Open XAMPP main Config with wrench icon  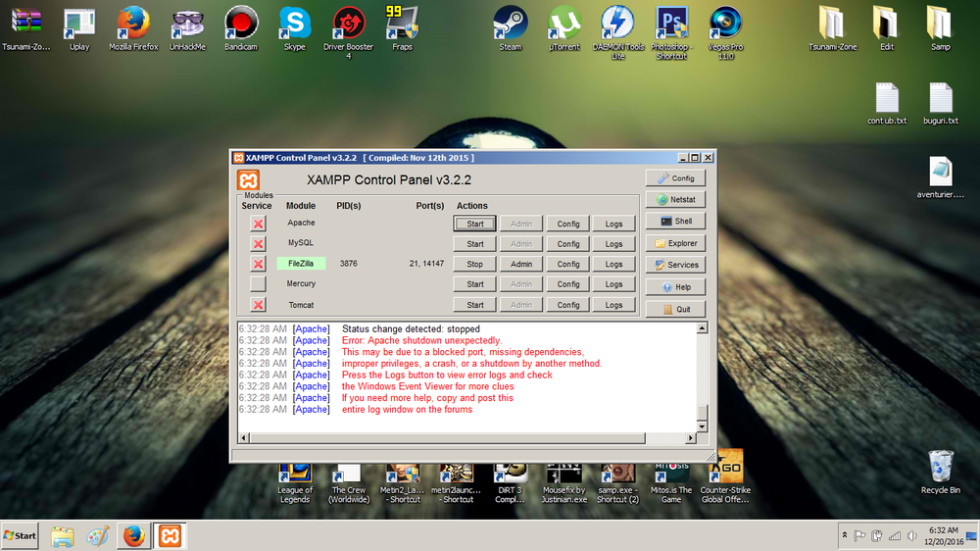(x=675, y=178)
